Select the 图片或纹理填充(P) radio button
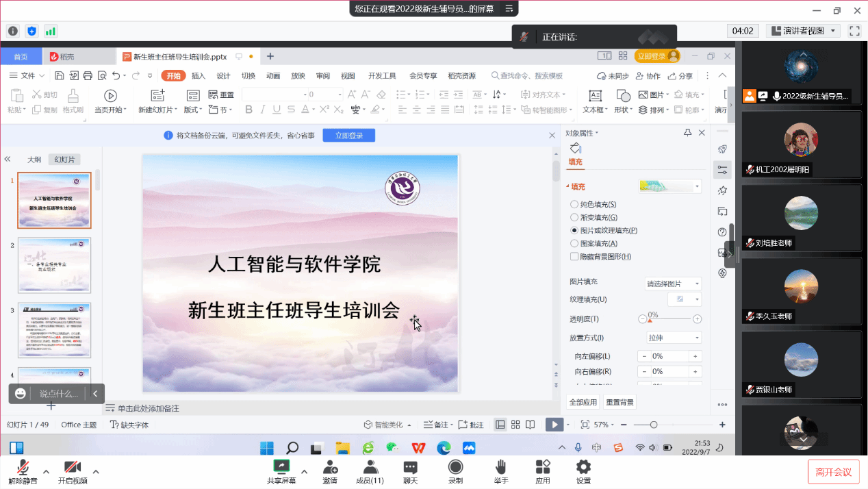The height and width of the screenshot is (489, 868). [574, 230]
